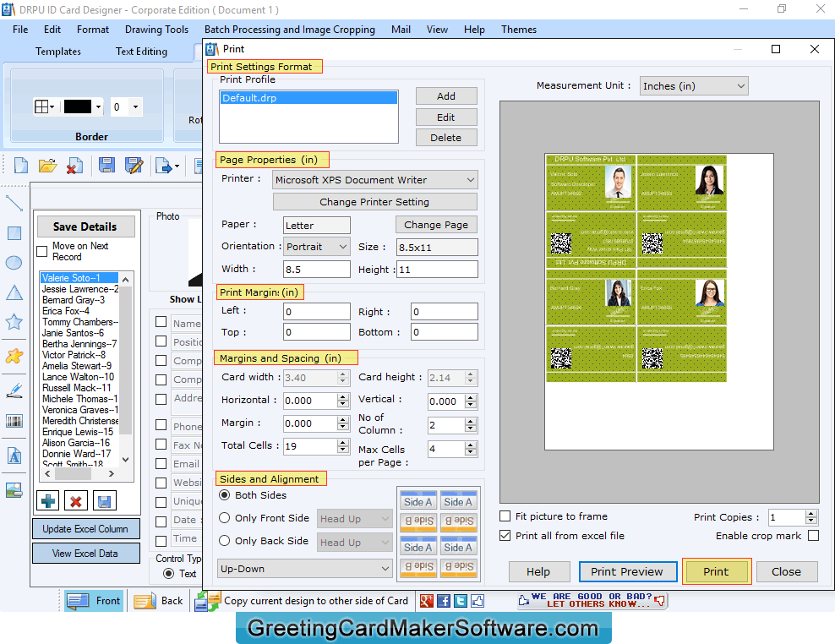835x644 pixels.
Task: Enable crop mark checkbox
Action: pyautogui.click(x=813, y=535)
